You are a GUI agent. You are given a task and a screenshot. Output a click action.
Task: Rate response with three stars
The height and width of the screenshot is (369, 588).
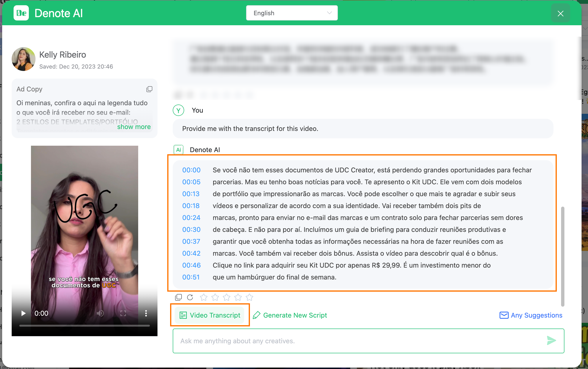coord(227,297)
